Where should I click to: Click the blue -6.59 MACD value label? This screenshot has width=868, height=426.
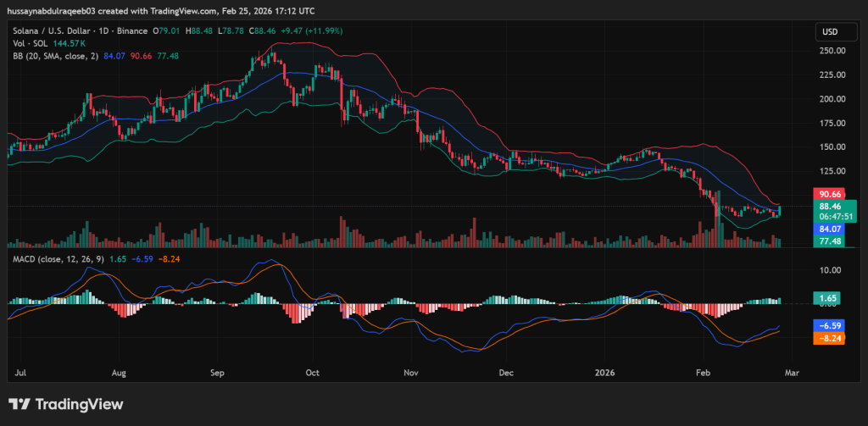click(828, 325)
